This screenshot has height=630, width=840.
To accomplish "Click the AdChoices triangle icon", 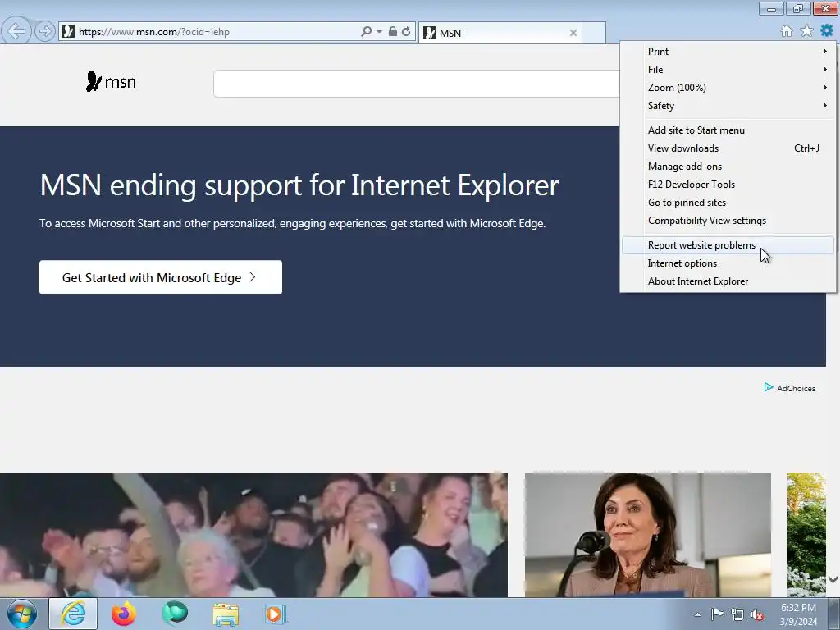I will pos(768,387).
